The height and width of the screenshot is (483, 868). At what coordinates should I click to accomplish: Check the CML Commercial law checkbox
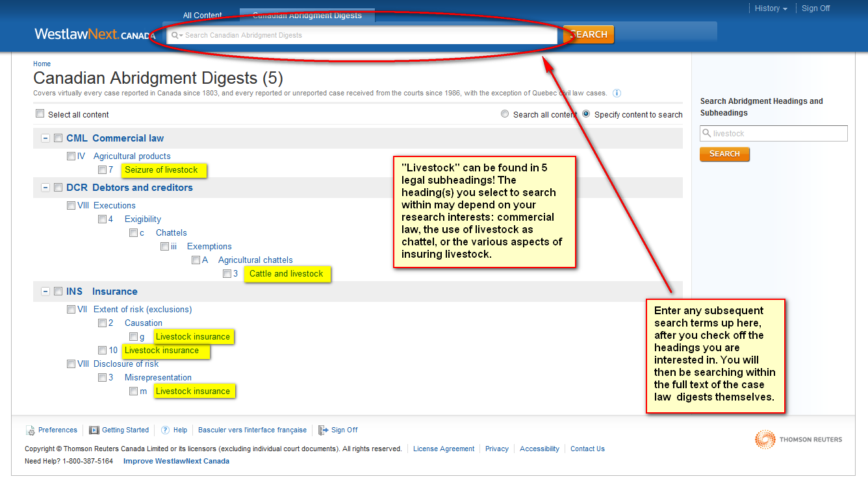(x=58, y=138)
